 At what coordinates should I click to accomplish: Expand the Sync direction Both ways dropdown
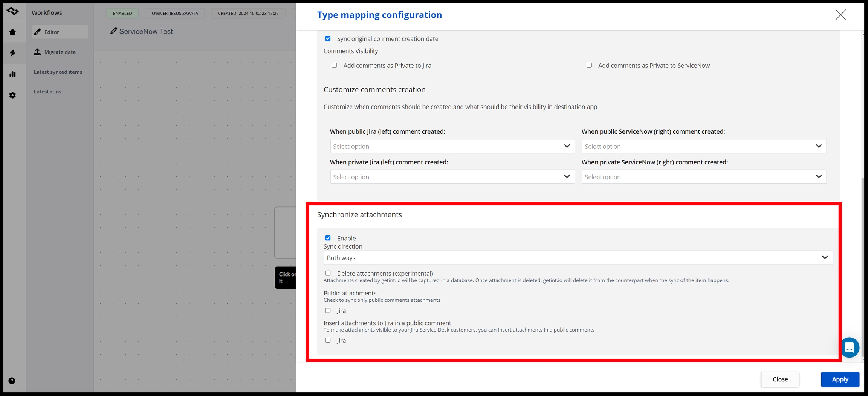(x=578, y=258)
